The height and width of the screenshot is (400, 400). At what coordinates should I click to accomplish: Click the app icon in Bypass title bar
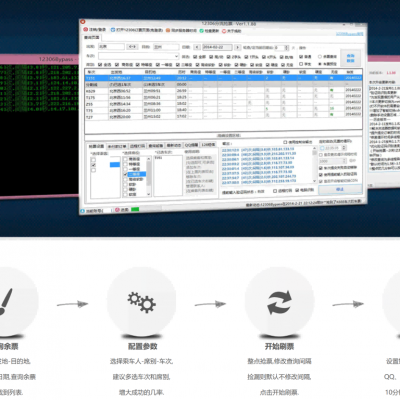tap(83, 22)
